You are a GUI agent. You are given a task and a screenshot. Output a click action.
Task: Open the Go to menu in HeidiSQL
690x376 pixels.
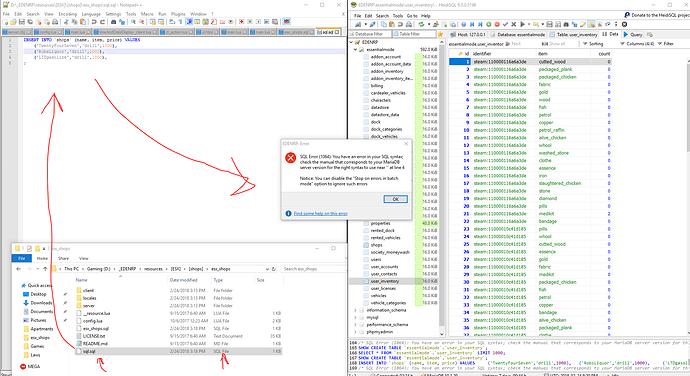(x=412, y=16)
